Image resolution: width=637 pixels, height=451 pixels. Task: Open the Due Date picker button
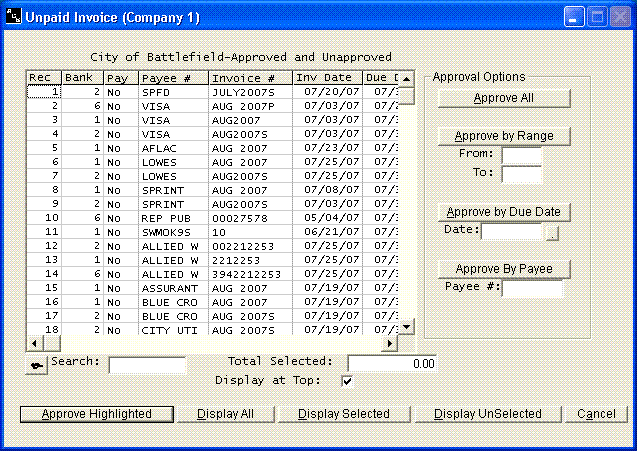click(552, 233)
